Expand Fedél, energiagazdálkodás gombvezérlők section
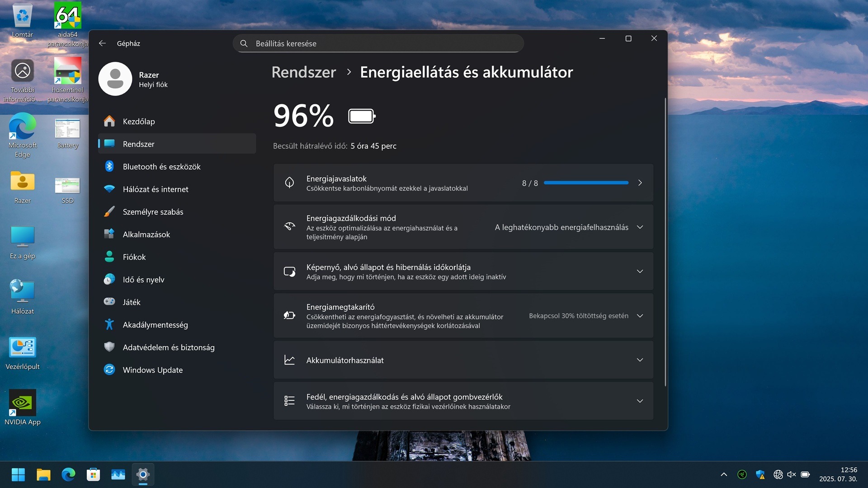868x488 pixels. [x=640, y=401]
